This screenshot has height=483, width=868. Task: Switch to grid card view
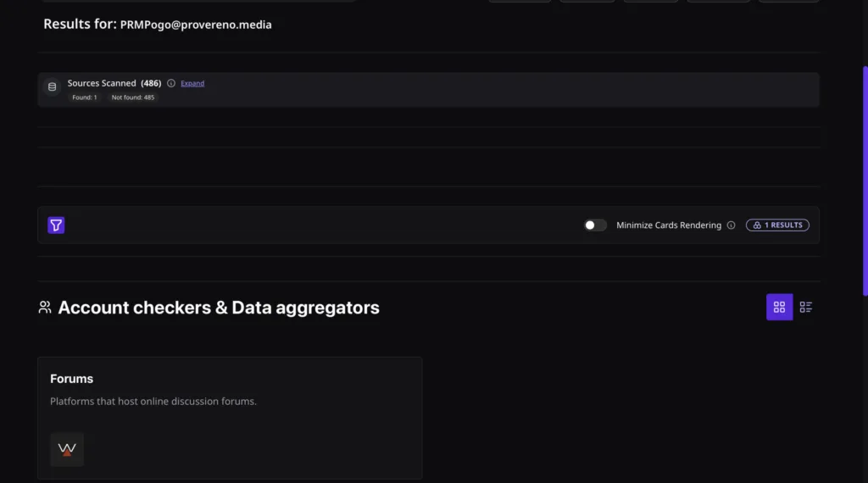[x=779, y=307]
